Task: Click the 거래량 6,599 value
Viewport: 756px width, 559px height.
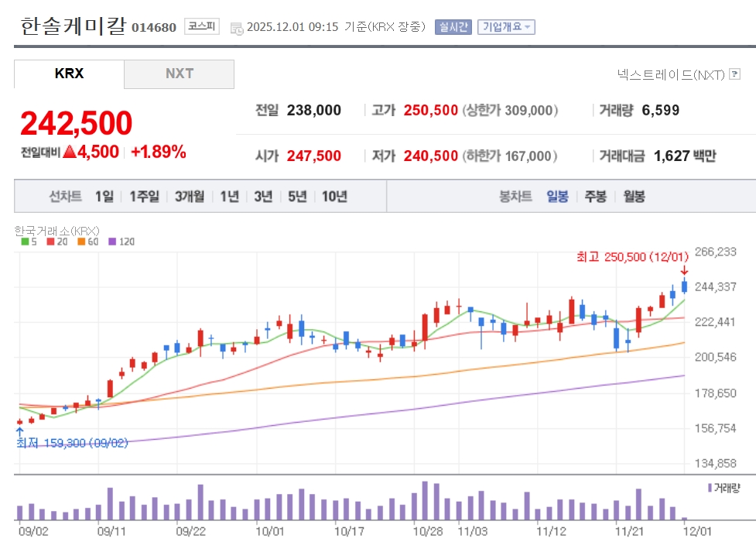Action: point(661,111)
